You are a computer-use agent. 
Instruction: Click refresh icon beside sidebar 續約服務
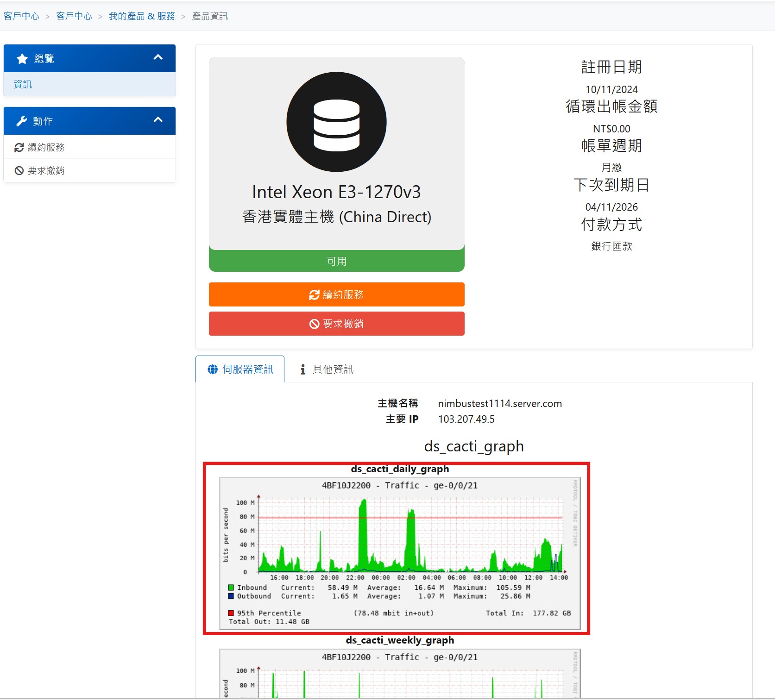(18, 147)
